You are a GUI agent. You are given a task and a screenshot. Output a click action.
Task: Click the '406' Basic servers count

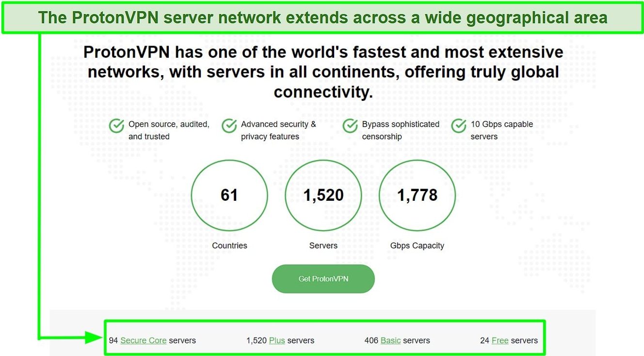coord(371,340)
